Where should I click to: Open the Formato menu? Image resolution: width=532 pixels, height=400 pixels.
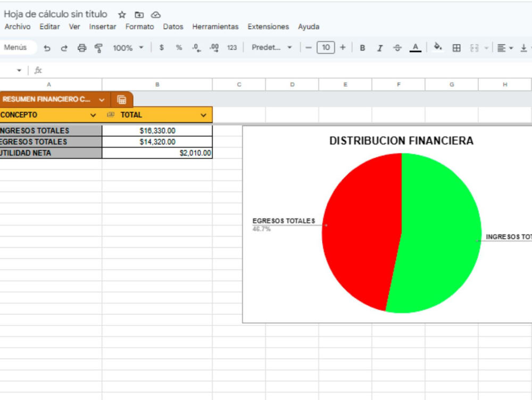tap(139, 27)
